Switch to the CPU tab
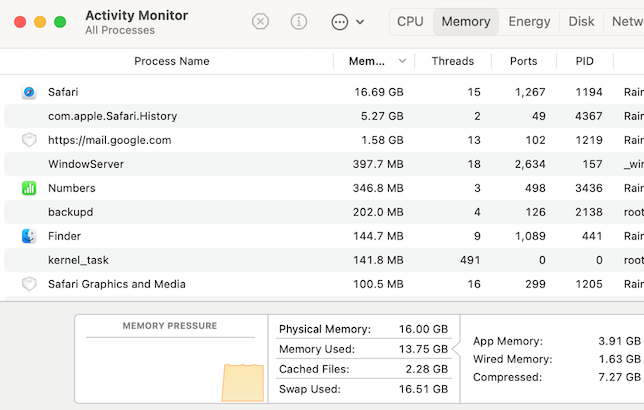This screenshot has height=410, width=644. coord(410,21)
